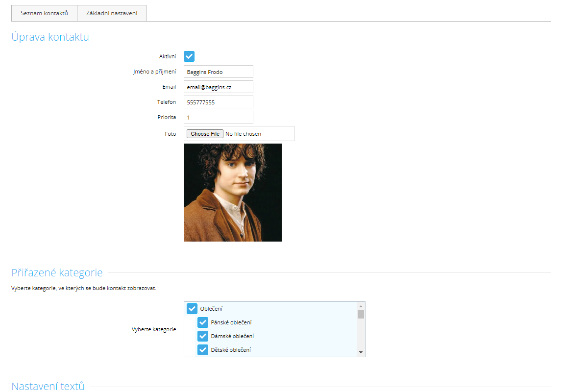The image size is (562, 392).
Task: Open the Seznam kontaktů tab
Action: [x=44, y=13]
